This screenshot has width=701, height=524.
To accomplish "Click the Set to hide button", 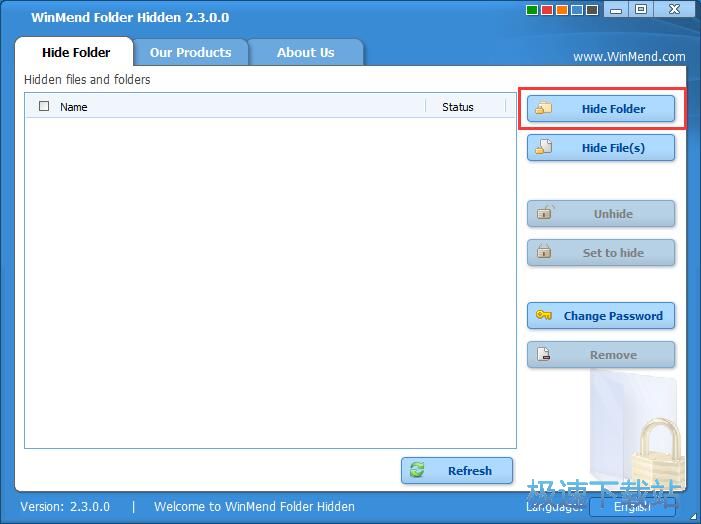I will click(x=601, y=253).
